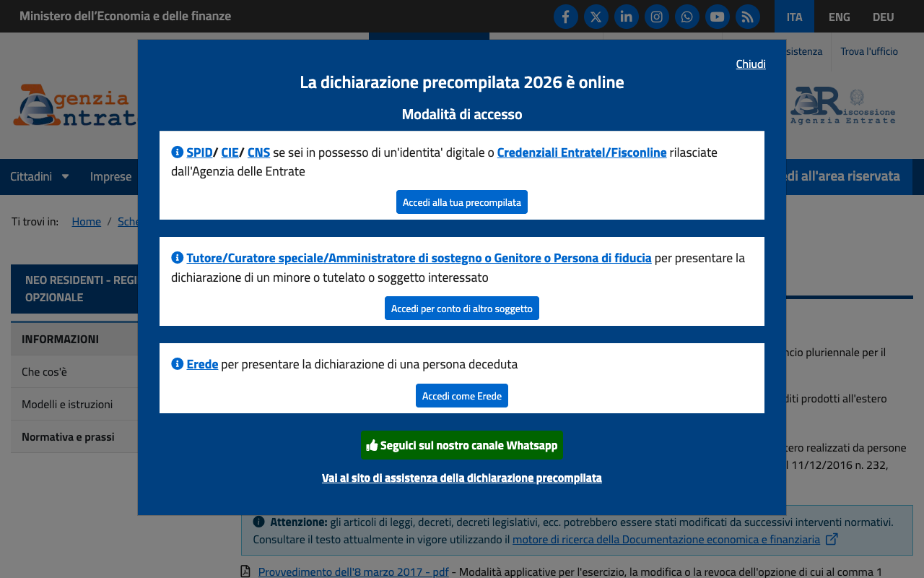Close the popup with Chiudi

751,64
